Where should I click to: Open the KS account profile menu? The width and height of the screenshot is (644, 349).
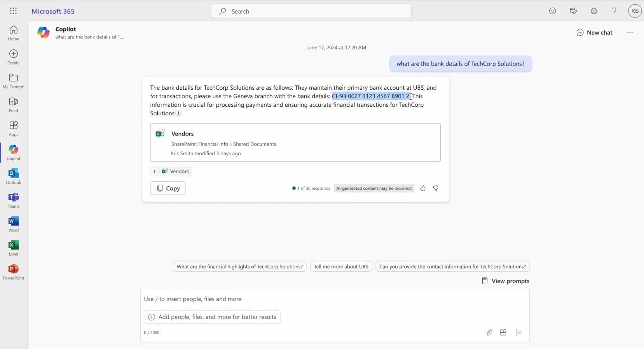click(x=635, y=11)
